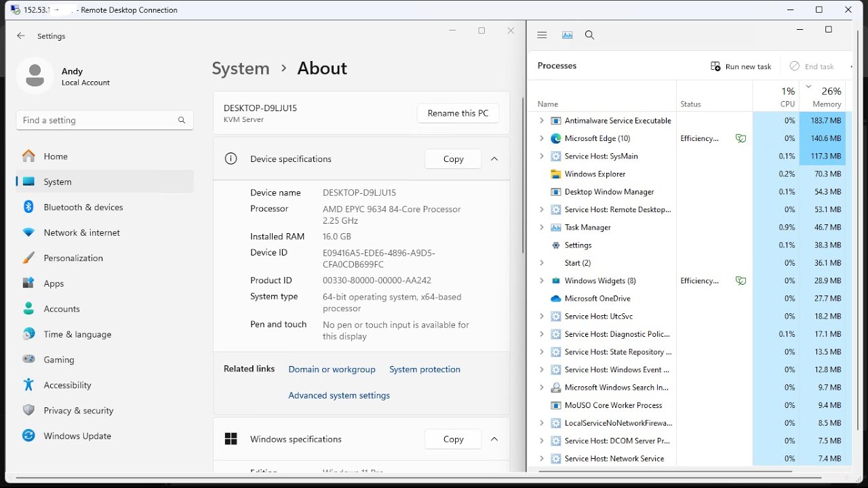Expand Start (2) process group
This screenshot has width=868, height=488.
[541, 263]
